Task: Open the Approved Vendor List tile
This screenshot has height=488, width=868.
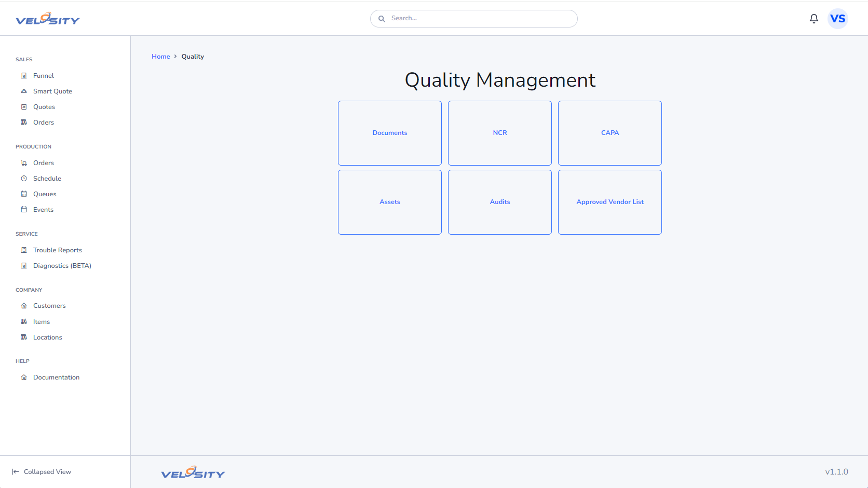Action: [x=610, y=202]
